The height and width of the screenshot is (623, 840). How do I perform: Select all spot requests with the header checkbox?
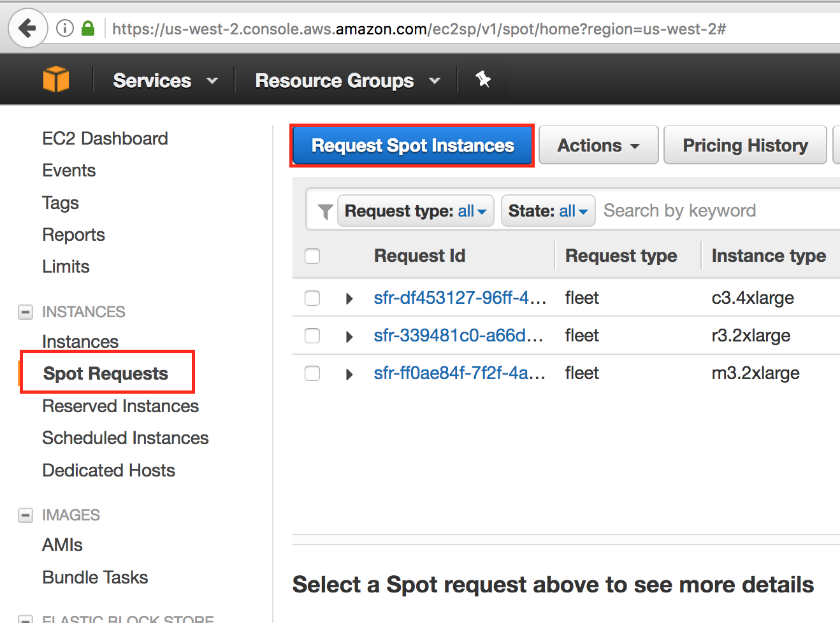(312, 255)
